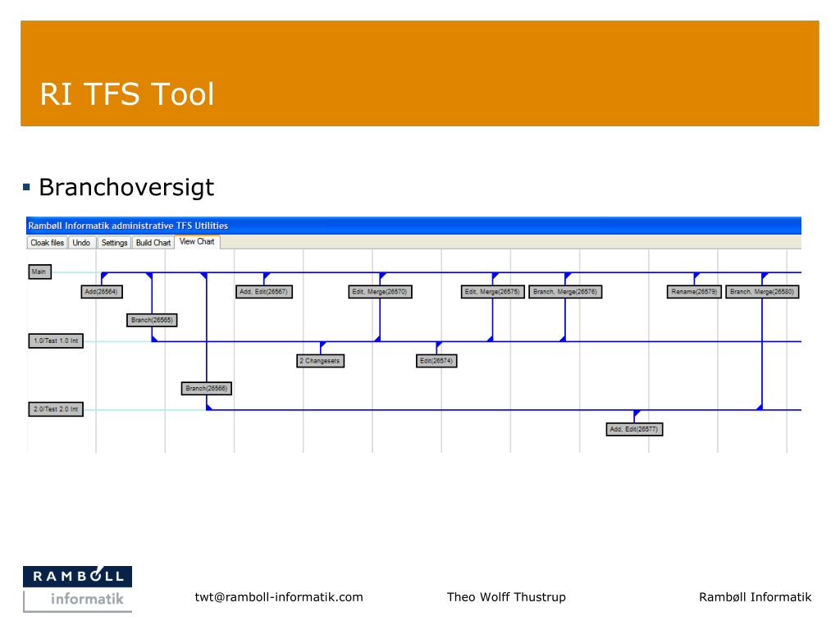
Task: Click the RI TFS Tool slide title
Action: 127,94
